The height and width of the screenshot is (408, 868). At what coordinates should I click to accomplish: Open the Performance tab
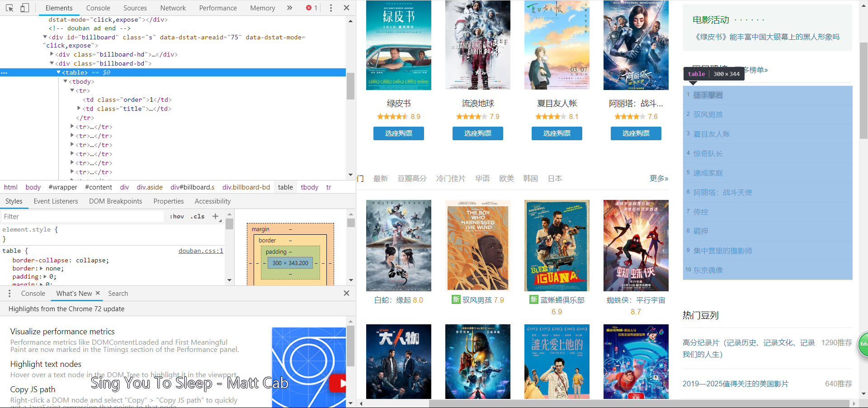click(218, 8)
